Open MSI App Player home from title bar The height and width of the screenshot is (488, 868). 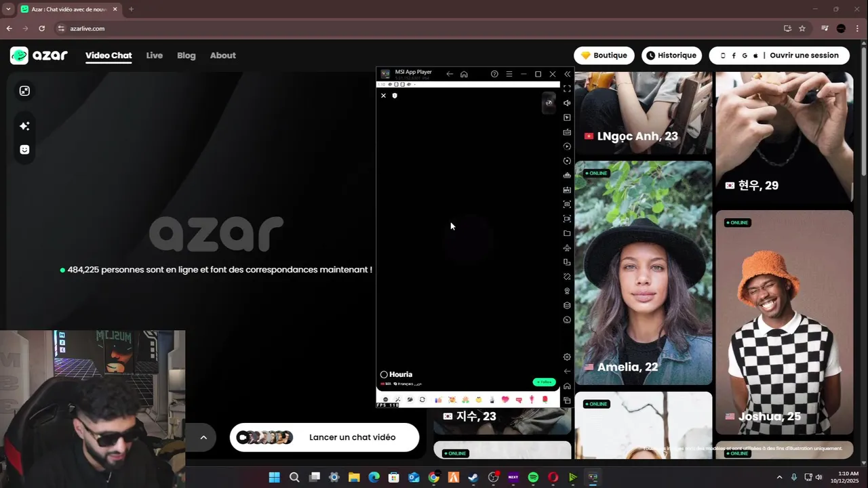464,74
